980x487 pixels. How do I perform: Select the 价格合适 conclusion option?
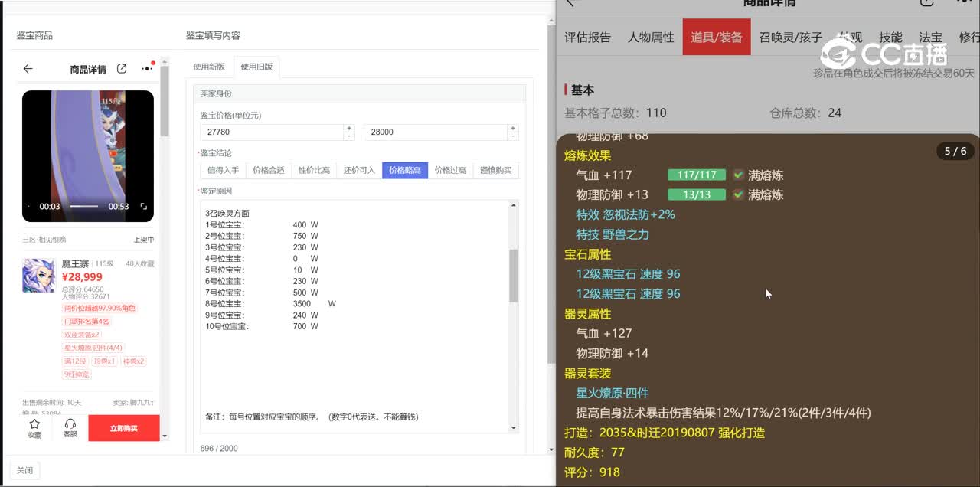pyautogui.click(x=268, y=170)
